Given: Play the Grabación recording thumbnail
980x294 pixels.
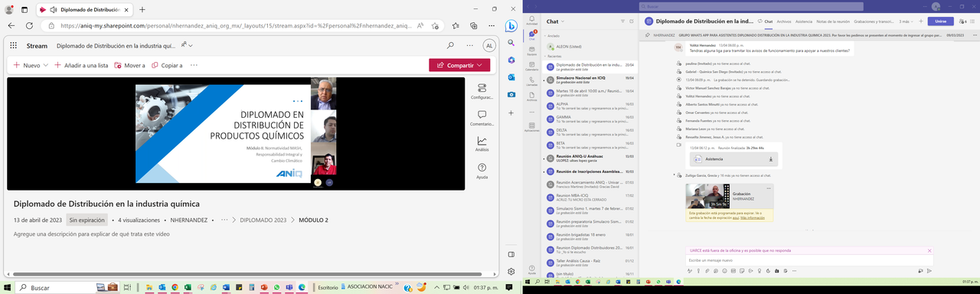Looking at the screenshot, I should click(707, 196).
